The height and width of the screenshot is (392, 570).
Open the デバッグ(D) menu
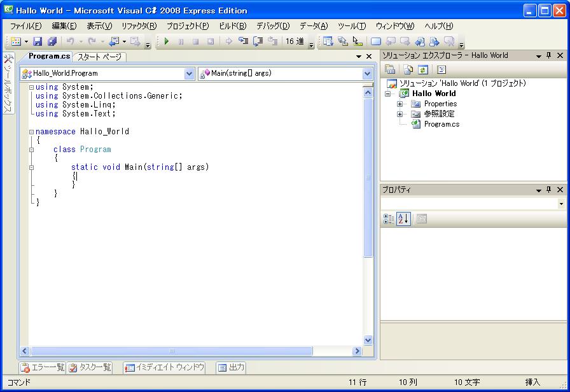point(273,26)
